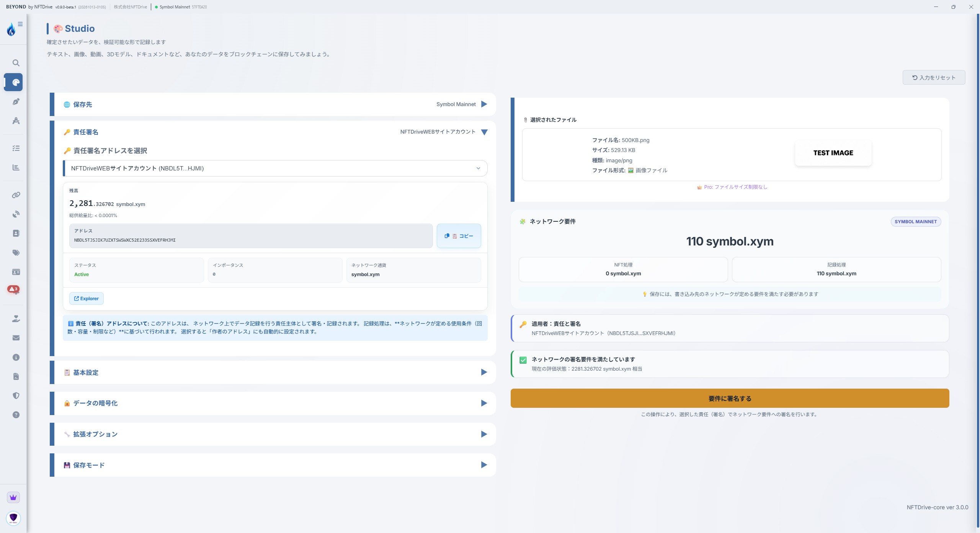Screen dimensions: 980x533
Task: Open the chain link sidebar icon
Action: pyautogui.click(x=16, y=195)
